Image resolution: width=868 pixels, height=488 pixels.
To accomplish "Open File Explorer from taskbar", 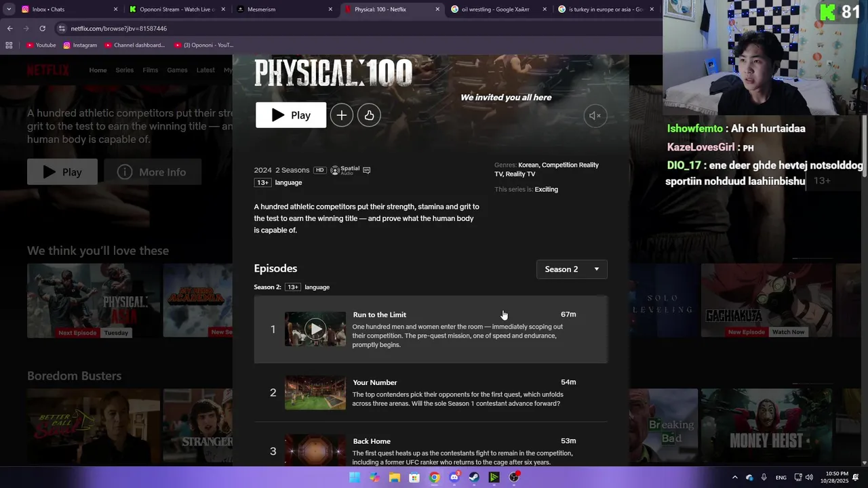I will (395, 477).
